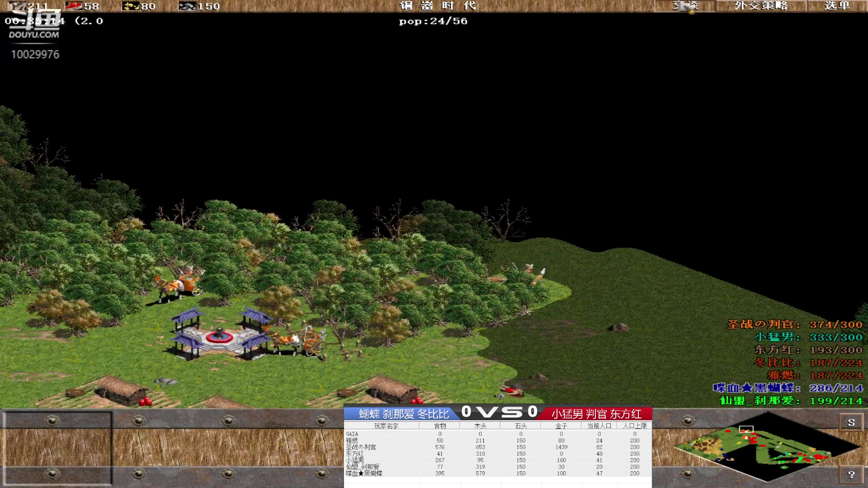Click score entry 喋血★黑蝴蝶: 286/214
This screenshot has height=488, width=868.
coord(788,388)
